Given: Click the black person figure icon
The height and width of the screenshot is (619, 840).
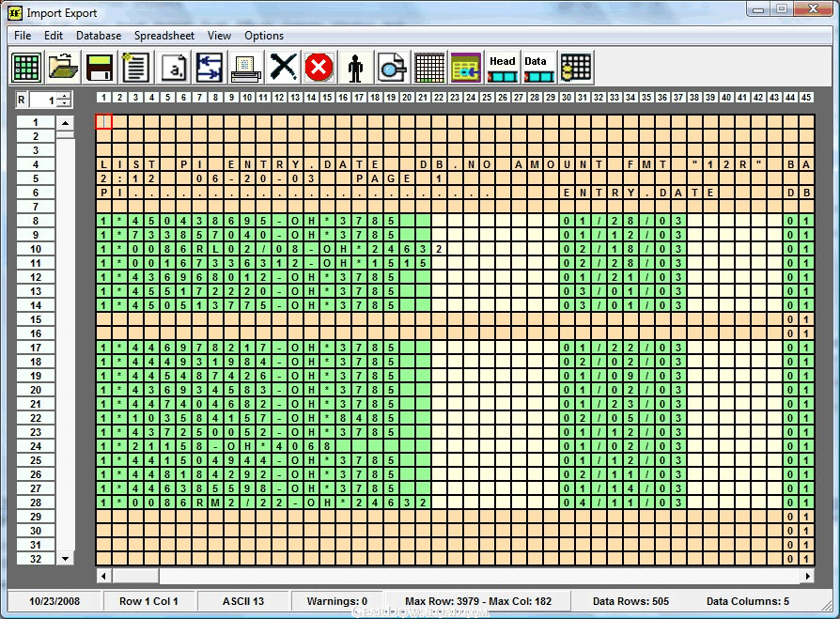Looking at the screenshot, I should (x=355, y=68).
